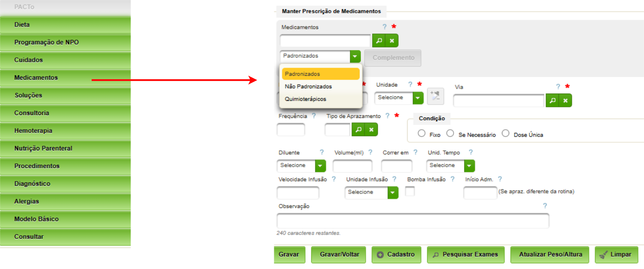This screenshot has height=269, width=644.
Task: Click the Via search magnifier icon
Action: [x=552, y=101]
